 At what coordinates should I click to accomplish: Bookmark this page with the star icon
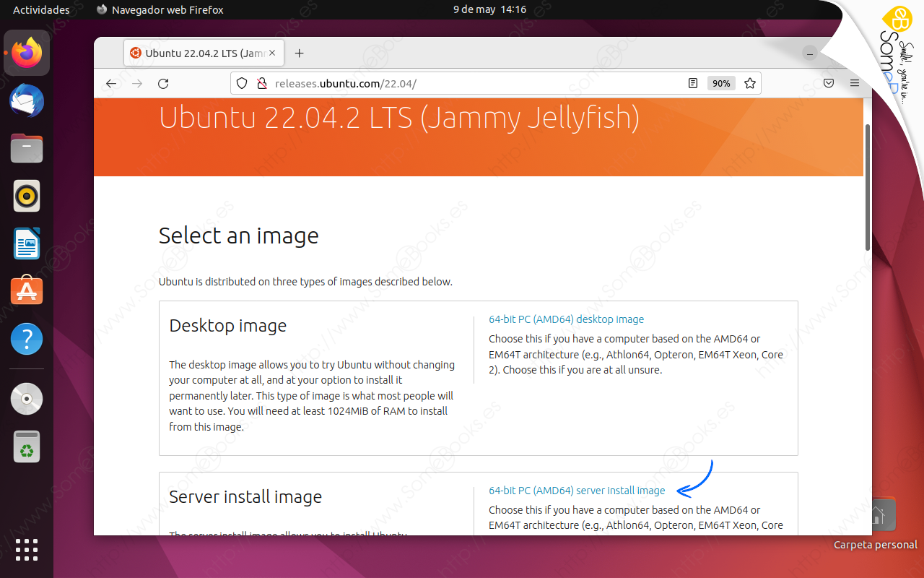pos(749,83)
